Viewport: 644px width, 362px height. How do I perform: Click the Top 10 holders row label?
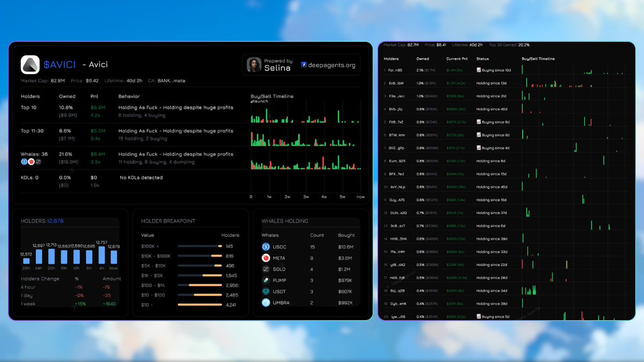point(29,107)
